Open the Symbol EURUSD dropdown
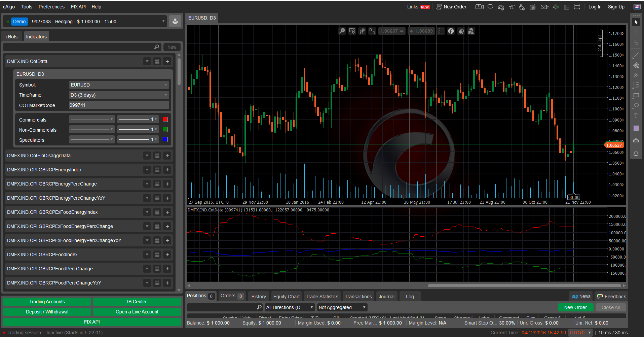 [x=118, y=85]
